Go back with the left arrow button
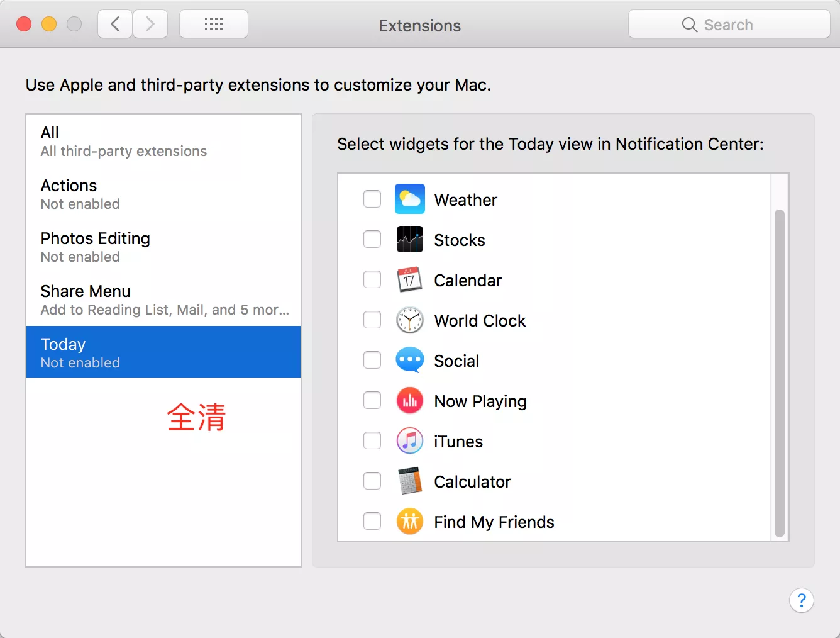Screen dimensions: 840x638 pyautogui.click(x=115, y=25)
